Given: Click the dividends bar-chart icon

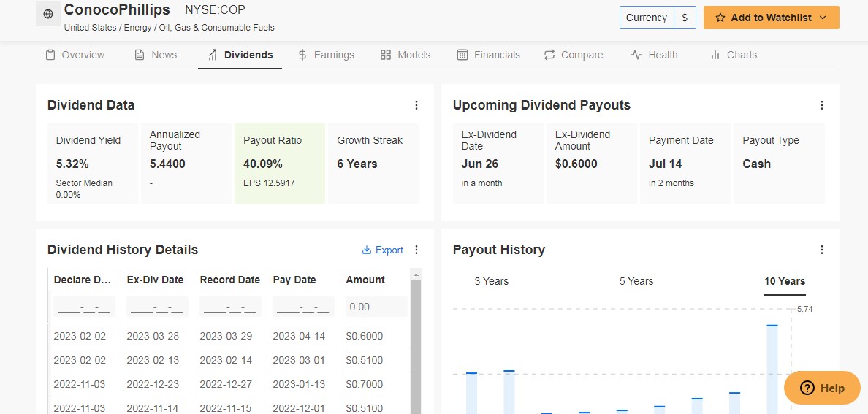Looking at the screenshot, I should pyautogui.click(x=213, y=55).
